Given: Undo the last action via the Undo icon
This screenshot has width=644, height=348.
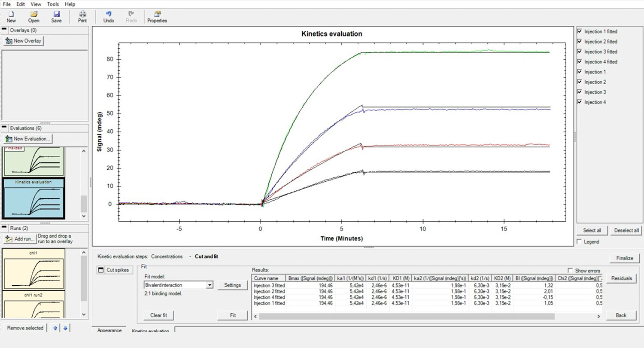Looking at the screenshot, I should pos(109,14).
